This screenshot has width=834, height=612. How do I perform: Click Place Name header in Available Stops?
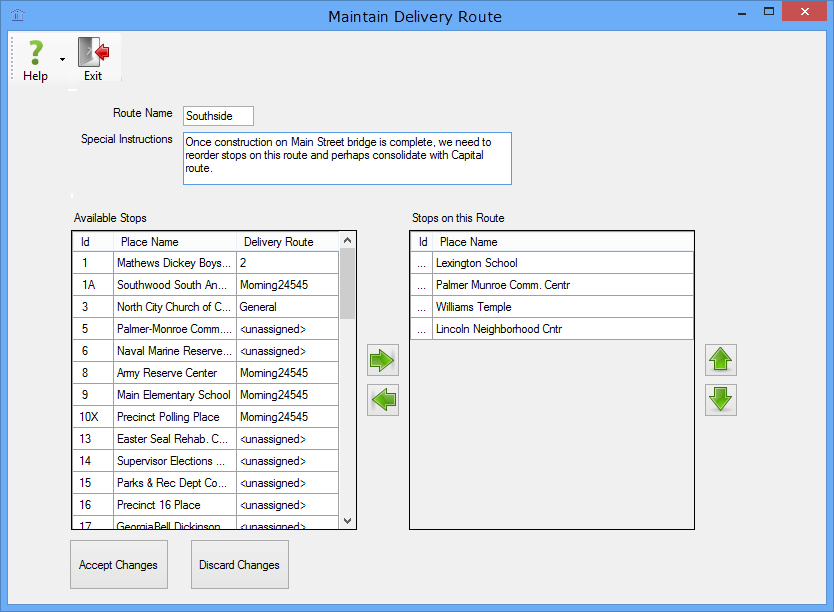pos(174,242)
